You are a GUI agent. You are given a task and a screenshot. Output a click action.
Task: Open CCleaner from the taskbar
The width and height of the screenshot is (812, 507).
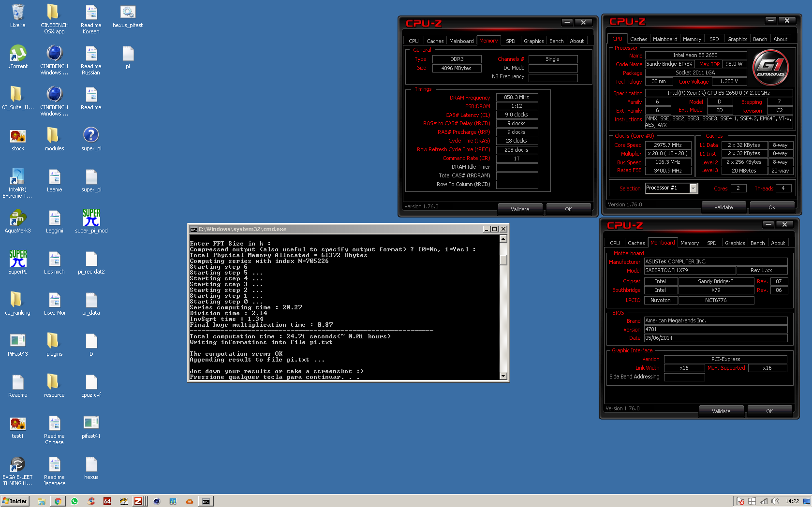pos(91,501)
